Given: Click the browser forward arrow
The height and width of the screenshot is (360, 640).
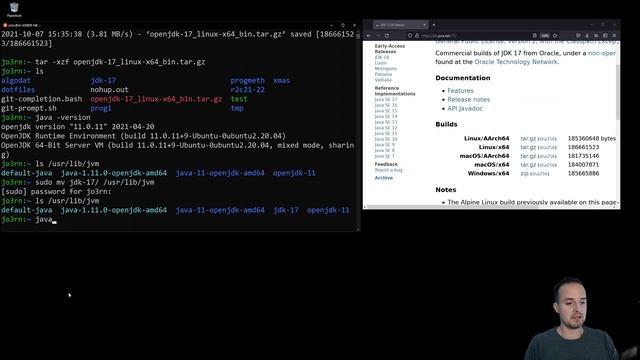Looking at the screenshot, I should (378, 36).
